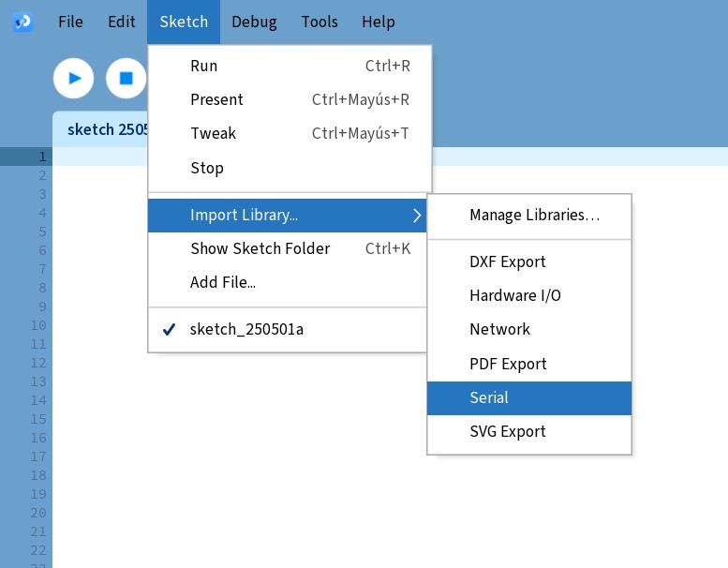Import the DXF Export library

(529, 262)
